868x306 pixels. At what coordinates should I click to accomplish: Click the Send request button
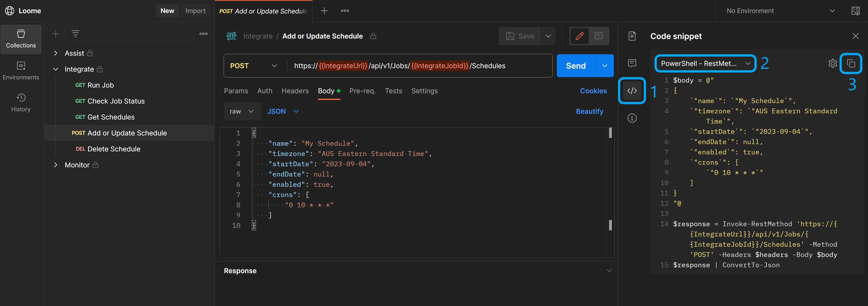point(576,65)
